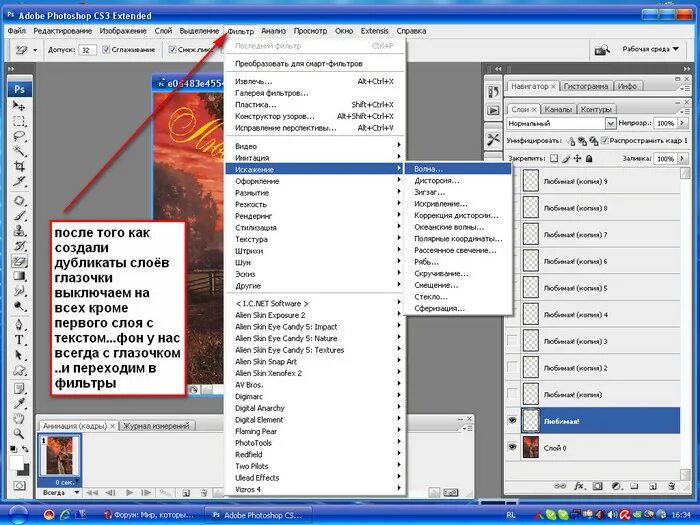Select the Pen tool
The width and height of the screenshot is (700, 525).
[x=19, y=325]
